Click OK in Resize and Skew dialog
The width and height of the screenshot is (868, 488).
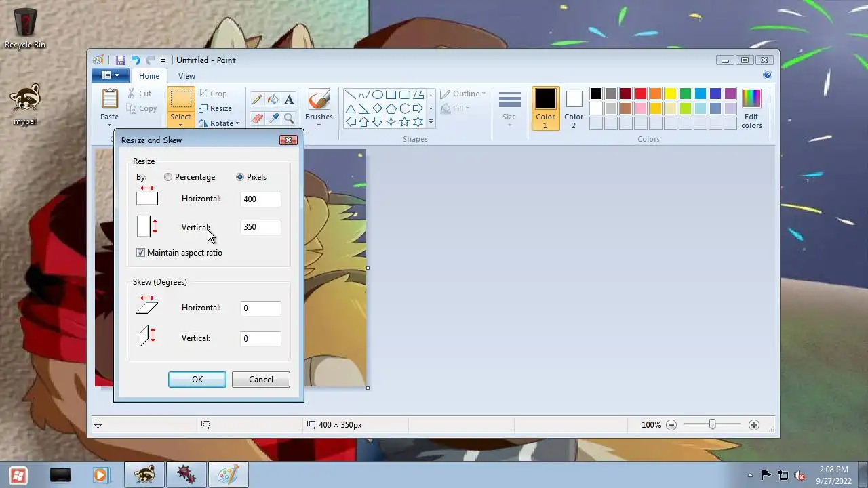(x=197, y=380)
